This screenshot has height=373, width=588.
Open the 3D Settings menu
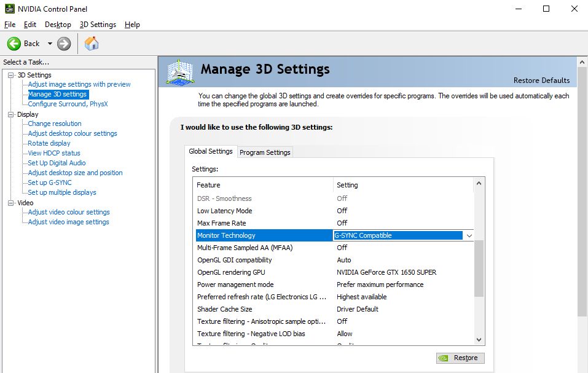[98, 25]
